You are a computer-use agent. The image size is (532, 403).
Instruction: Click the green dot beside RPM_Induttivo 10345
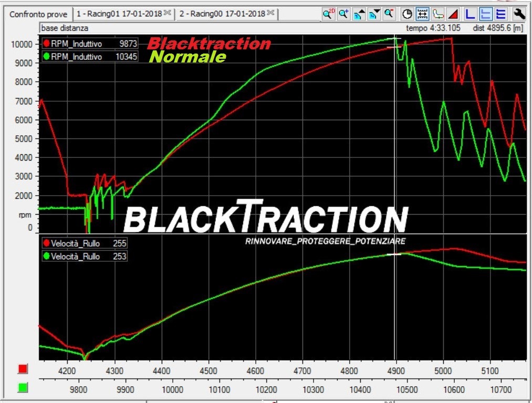[47, 56]
